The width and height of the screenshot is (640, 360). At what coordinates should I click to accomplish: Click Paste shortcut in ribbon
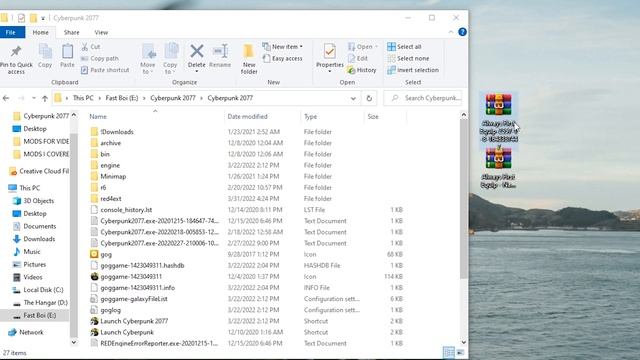105,70
